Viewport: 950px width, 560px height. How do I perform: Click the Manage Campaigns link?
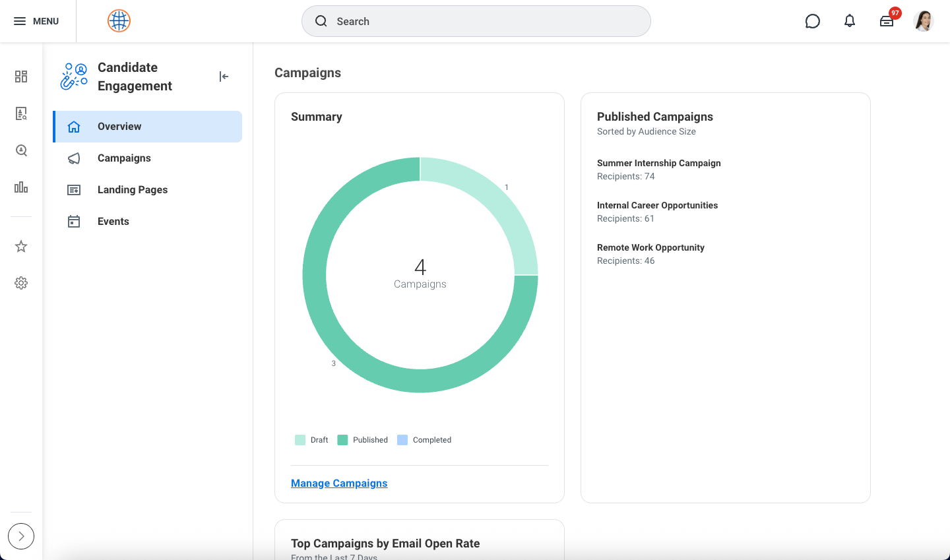339,483
